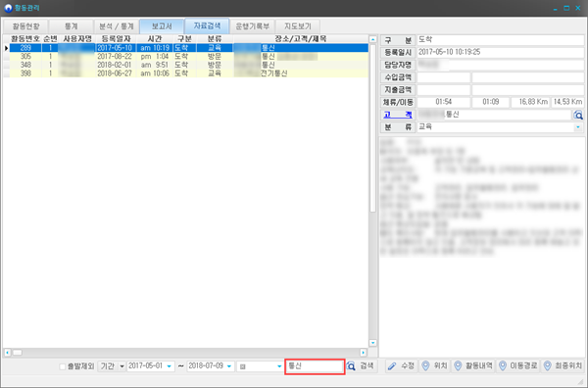
Task: Click the 활동관리 app logo icon
Action: [x=8, y=8]
